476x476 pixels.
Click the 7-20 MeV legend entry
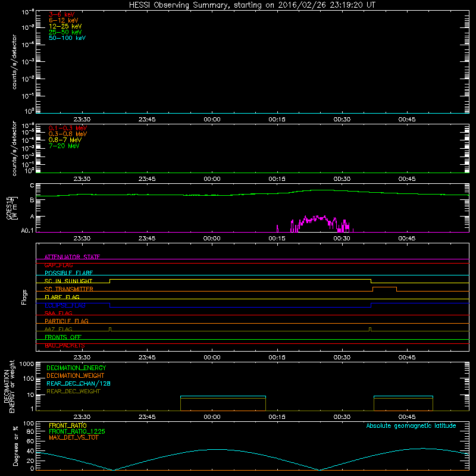(64, 146)
